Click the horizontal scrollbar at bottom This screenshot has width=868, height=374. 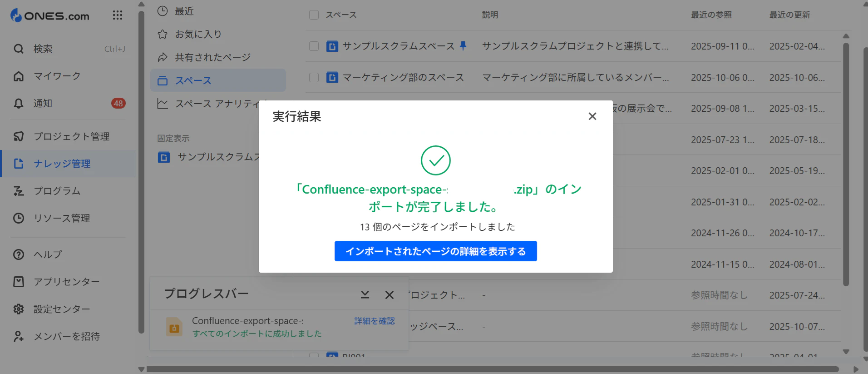tap(492, 369)
